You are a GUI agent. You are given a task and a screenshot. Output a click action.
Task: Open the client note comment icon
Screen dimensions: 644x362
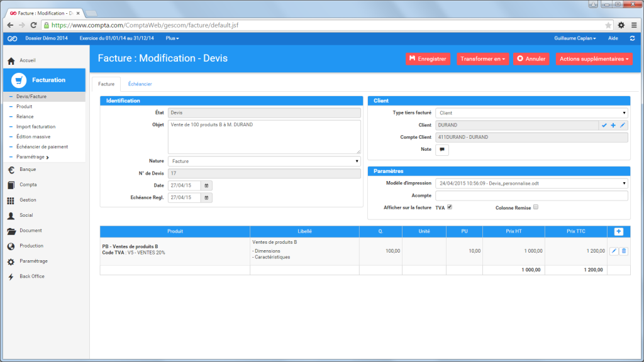pos(443,150)
